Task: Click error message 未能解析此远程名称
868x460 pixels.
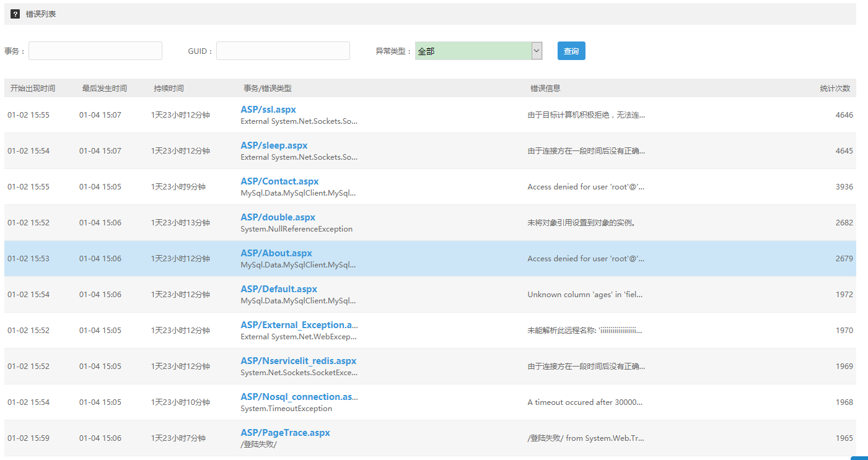Action: [x=585, y=331]
